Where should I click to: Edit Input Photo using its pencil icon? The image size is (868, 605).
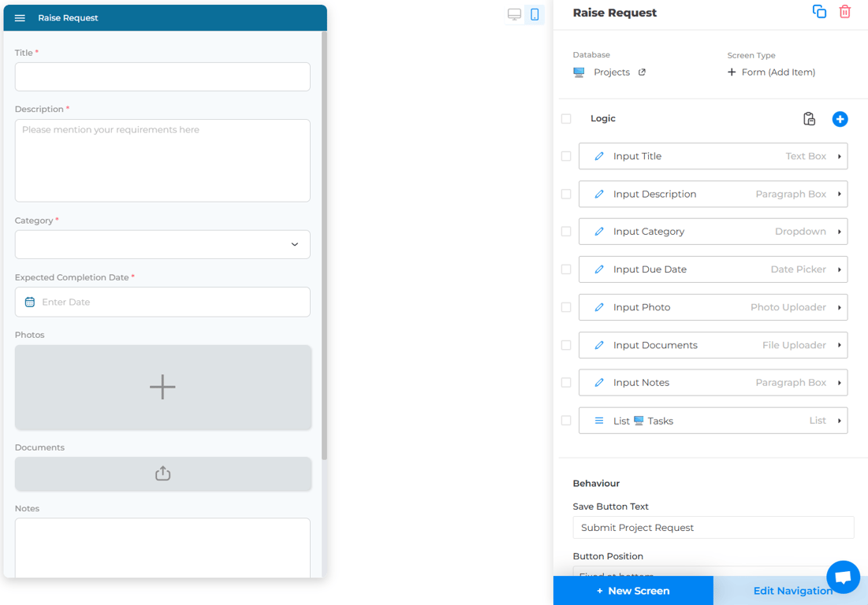tap(599, 307)
